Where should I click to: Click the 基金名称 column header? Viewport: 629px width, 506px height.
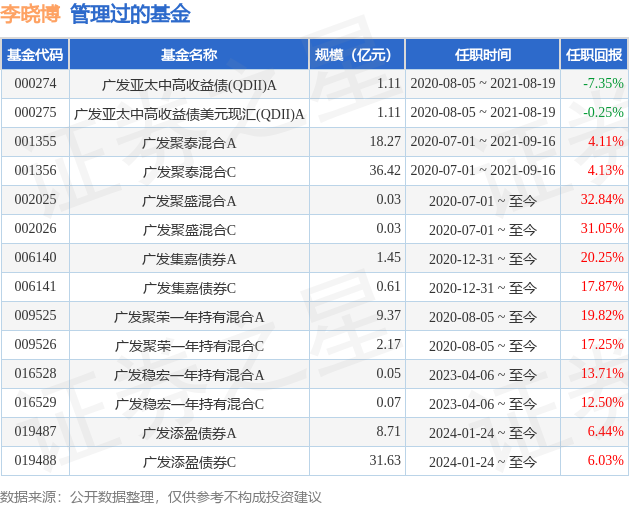[189, 55]
